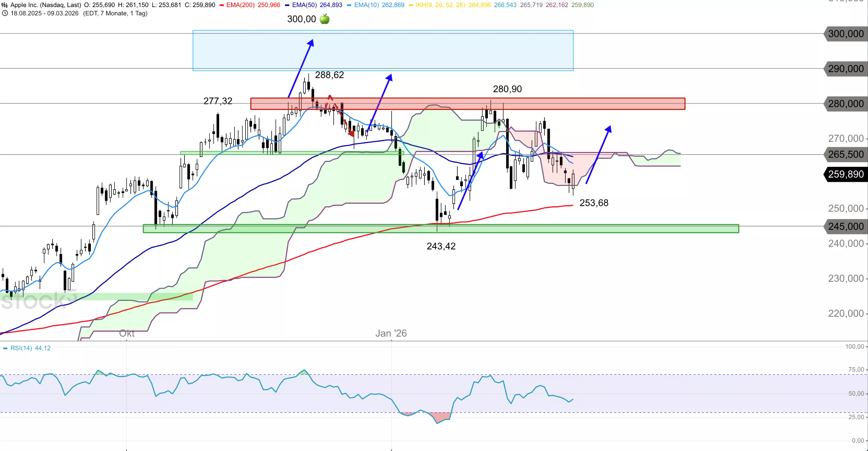Click the blue arrowhead right of 288,62 label
The width and height of the screenshot is (868, 451).
pos(389,78)
